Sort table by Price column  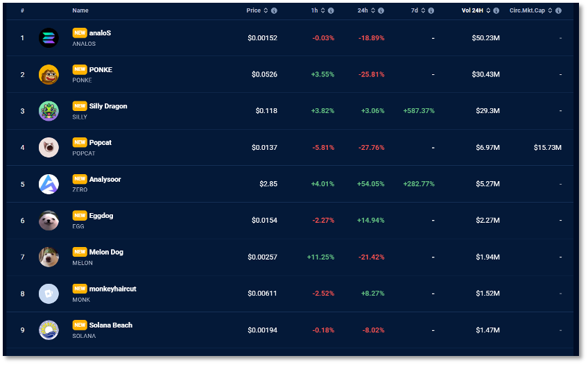click(x=254, y=10)
